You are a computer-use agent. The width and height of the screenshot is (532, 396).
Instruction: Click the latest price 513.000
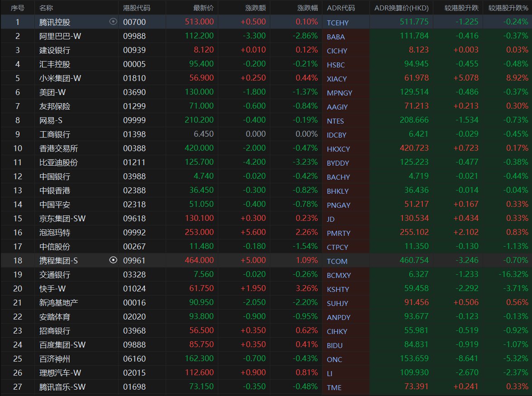pyautogui.click(x=199, y=22)
